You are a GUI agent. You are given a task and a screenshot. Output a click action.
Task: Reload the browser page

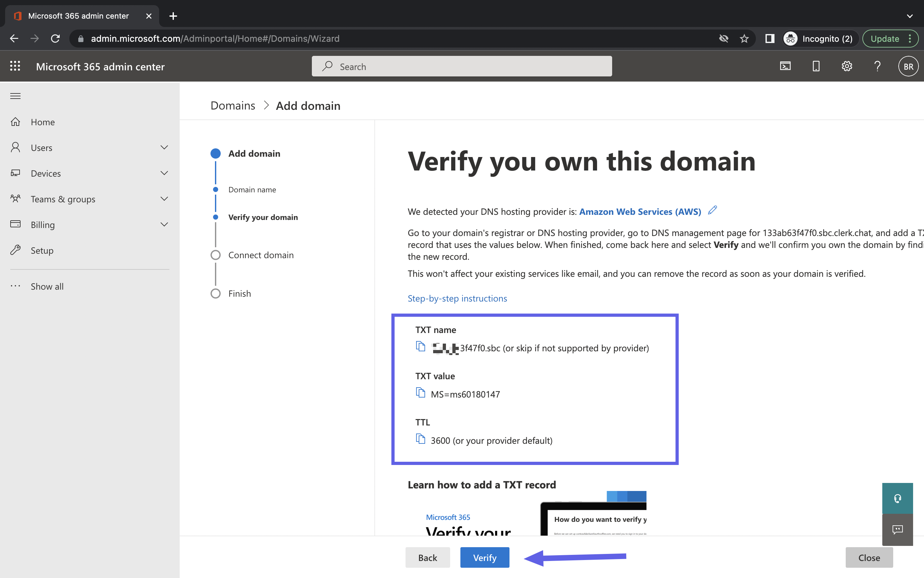tap(56, 39)
